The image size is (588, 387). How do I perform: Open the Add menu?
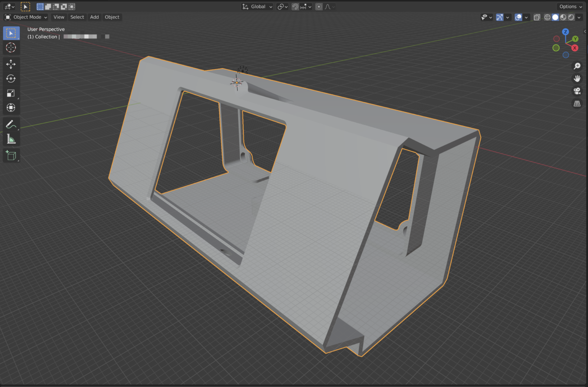[x=94, y=17]
